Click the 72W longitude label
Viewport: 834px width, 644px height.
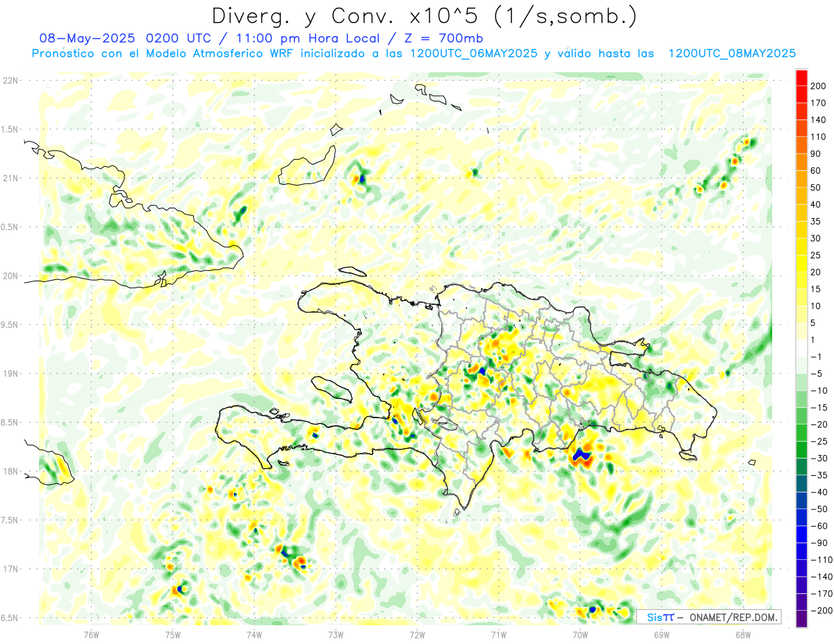coord(417,634)
